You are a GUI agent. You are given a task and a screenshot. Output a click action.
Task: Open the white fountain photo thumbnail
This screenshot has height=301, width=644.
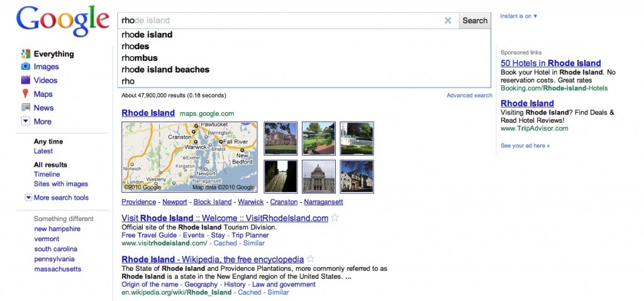click(357, 138)
